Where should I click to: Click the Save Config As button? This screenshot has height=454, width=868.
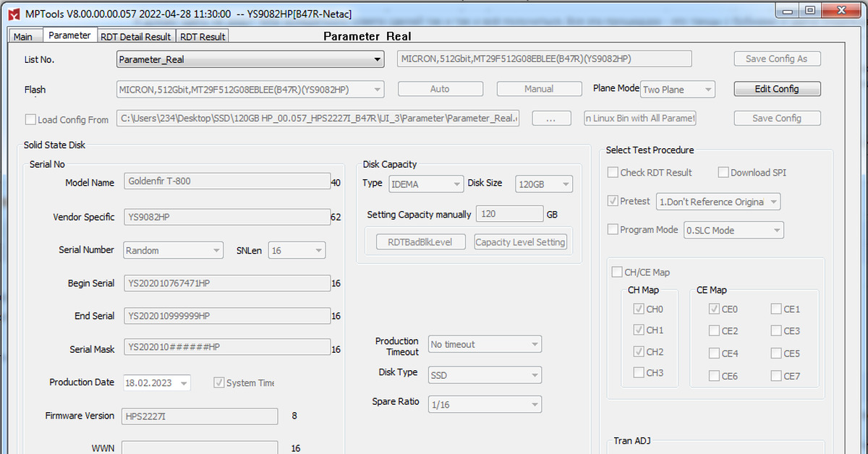tap(777, 59)
